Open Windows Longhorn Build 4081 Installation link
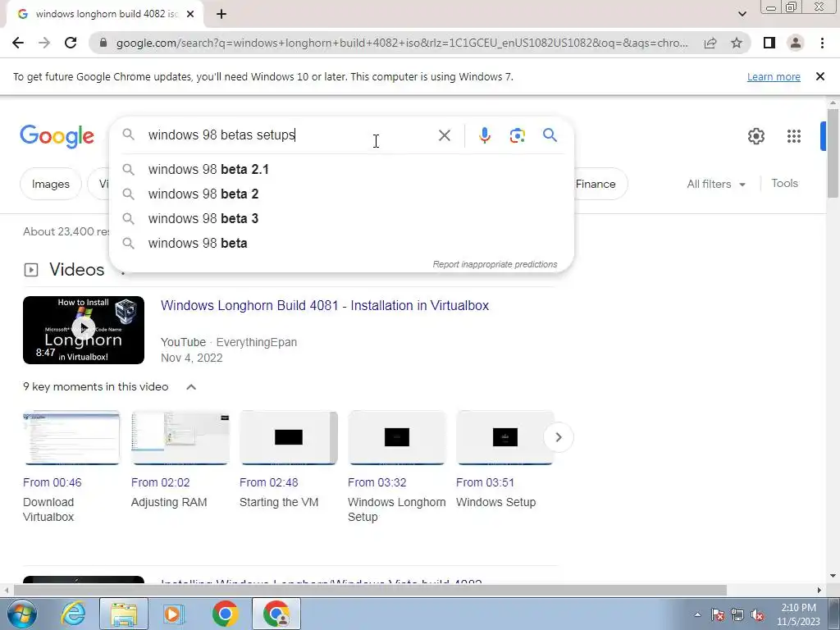This screenshot has height=630, width=840. [325, 305]
